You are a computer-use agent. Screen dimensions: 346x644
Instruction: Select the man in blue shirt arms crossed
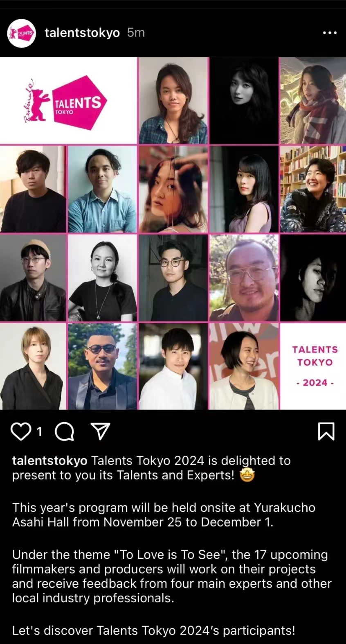(102, 189)
